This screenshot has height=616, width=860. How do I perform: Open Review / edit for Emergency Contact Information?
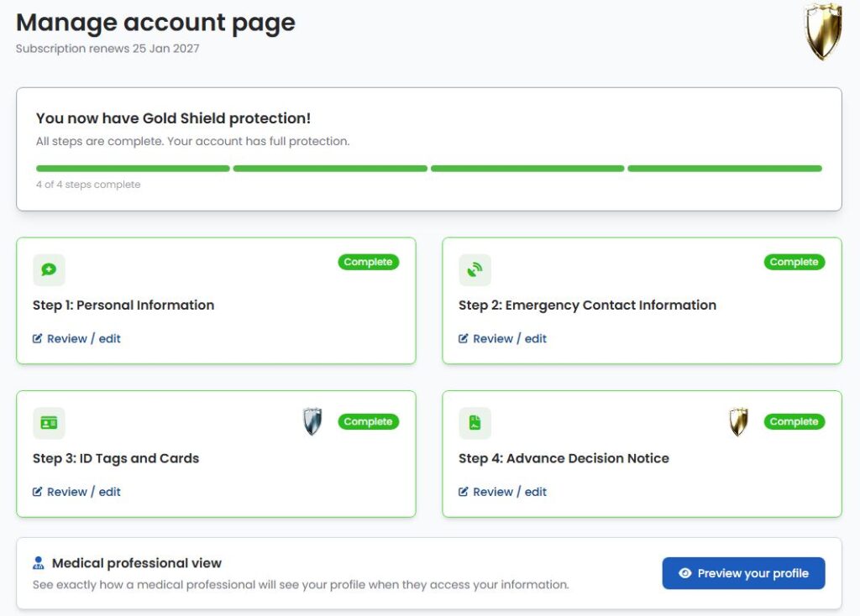pos(503,339)
